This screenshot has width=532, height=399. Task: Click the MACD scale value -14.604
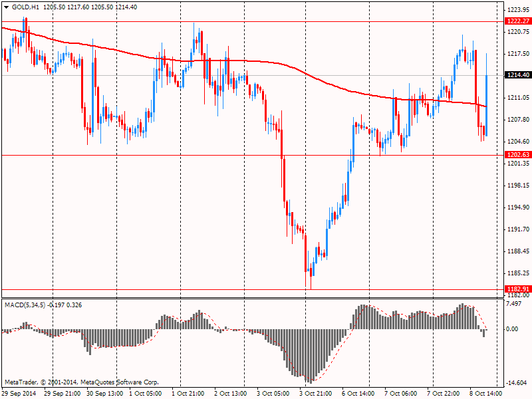click(x=516, y=383)
